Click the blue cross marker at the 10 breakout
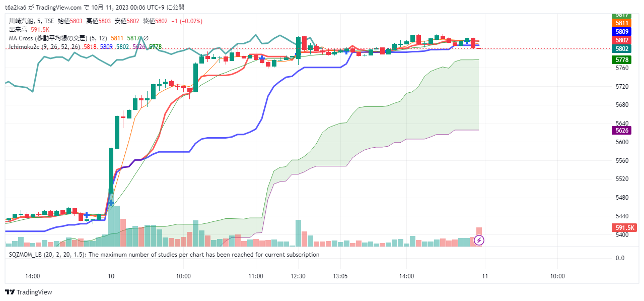The image size is (644, 301). pos(111,202)
